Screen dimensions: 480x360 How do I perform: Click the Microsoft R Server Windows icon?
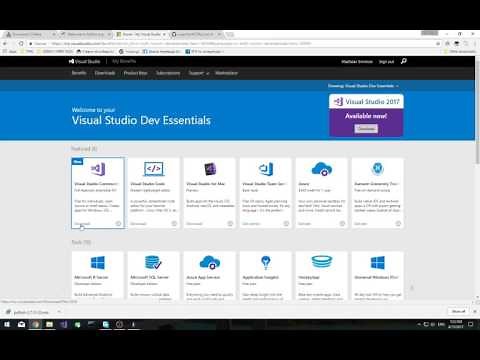click(98, 263)
